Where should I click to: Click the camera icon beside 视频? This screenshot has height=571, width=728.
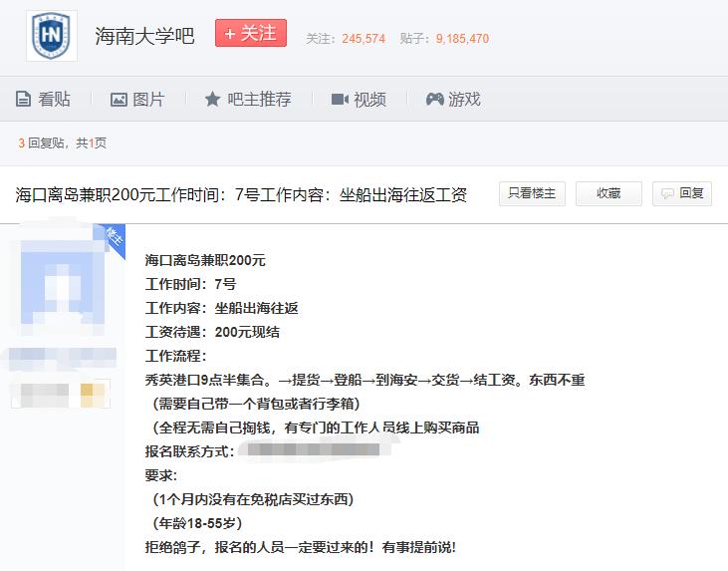coord(340,100)
